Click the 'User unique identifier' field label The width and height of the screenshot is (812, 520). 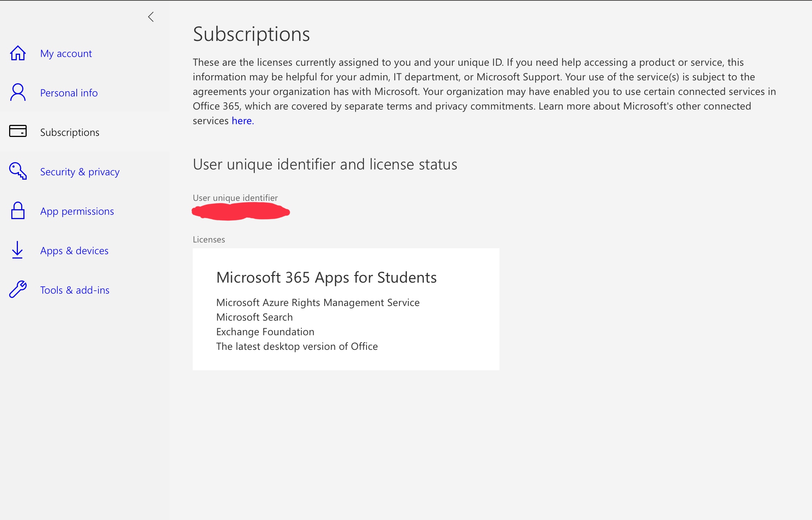[x=235, y=198]
